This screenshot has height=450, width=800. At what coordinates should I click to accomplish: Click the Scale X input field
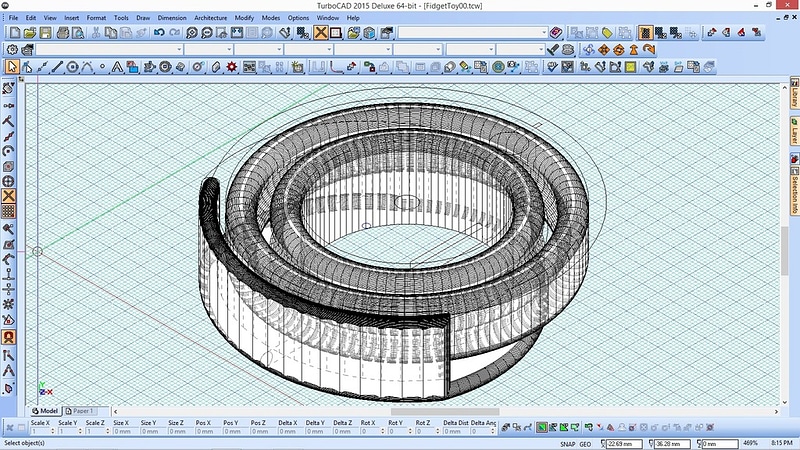click(x=40, y=431)
